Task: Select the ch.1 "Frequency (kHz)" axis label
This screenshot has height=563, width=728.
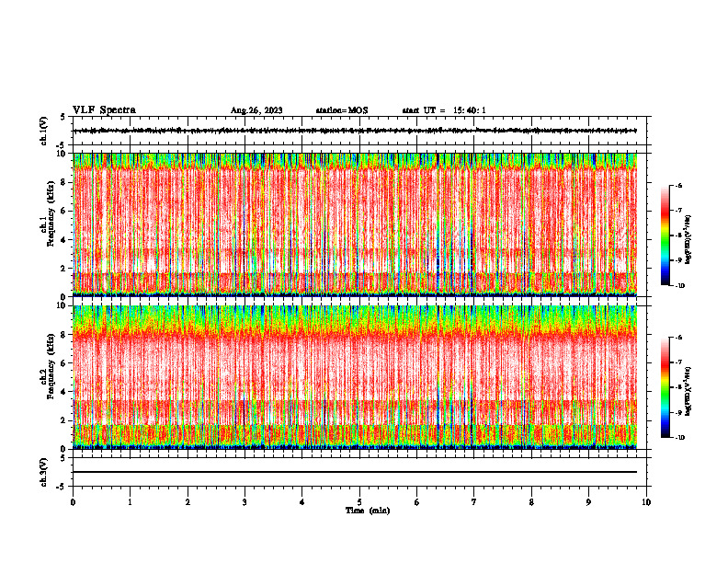Action: coord(51,213)
